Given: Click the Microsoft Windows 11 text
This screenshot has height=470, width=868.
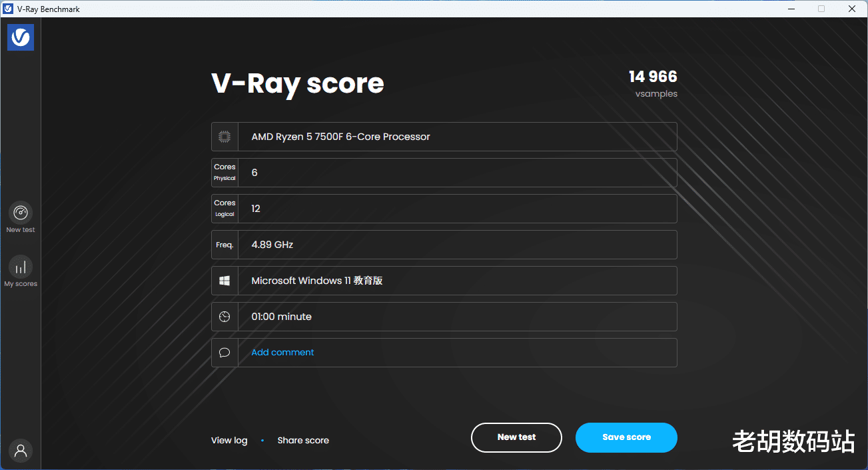Looking at the screenshot, I should click(316, 281).
